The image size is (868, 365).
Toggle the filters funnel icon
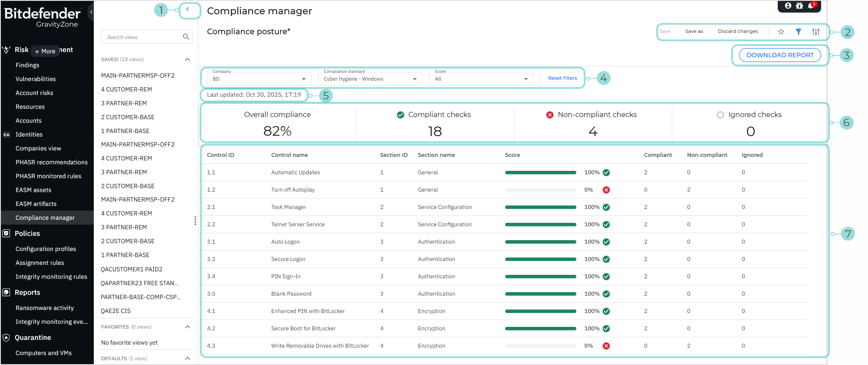[798, 32]
